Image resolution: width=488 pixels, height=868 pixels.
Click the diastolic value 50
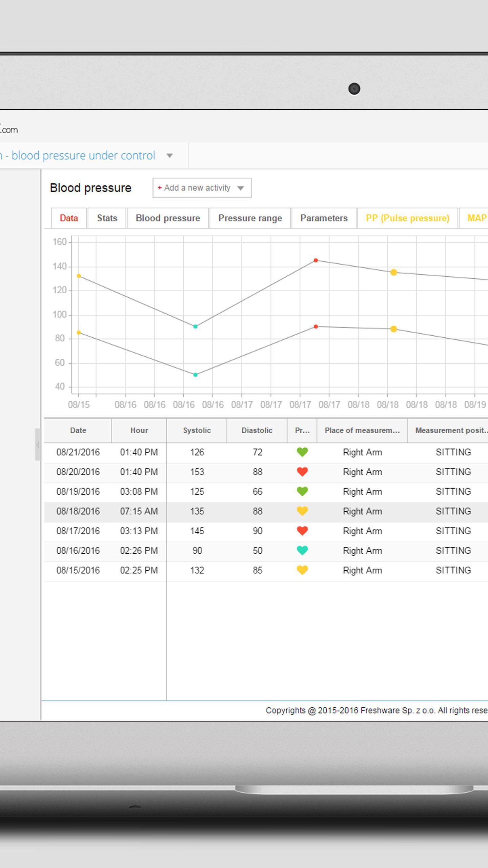[257, 551]
